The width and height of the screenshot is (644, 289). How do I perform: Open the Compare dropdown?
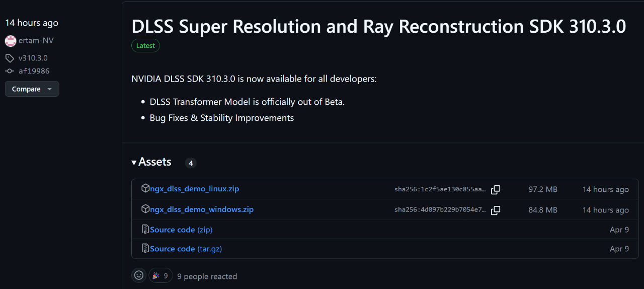(x=32, y=89)
